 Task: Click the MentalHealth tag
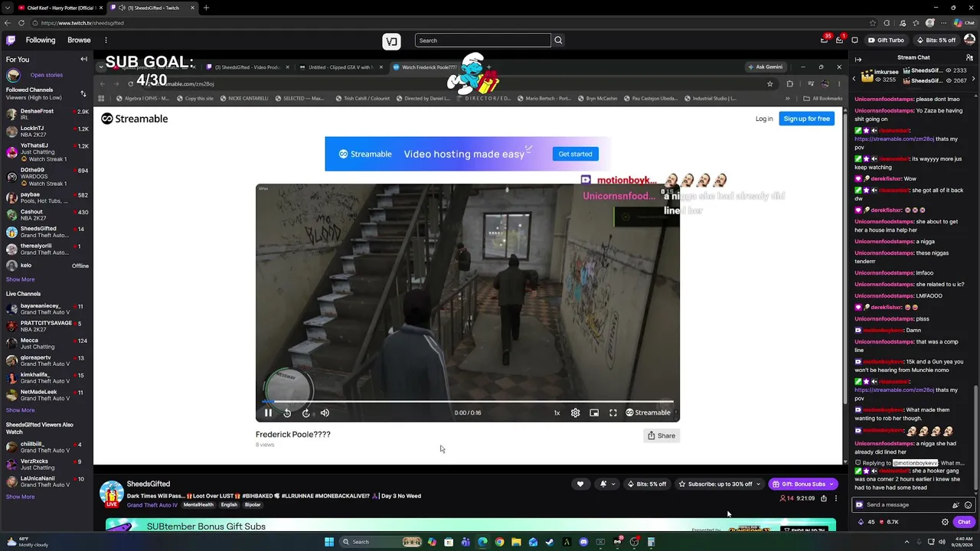(198, 505)
